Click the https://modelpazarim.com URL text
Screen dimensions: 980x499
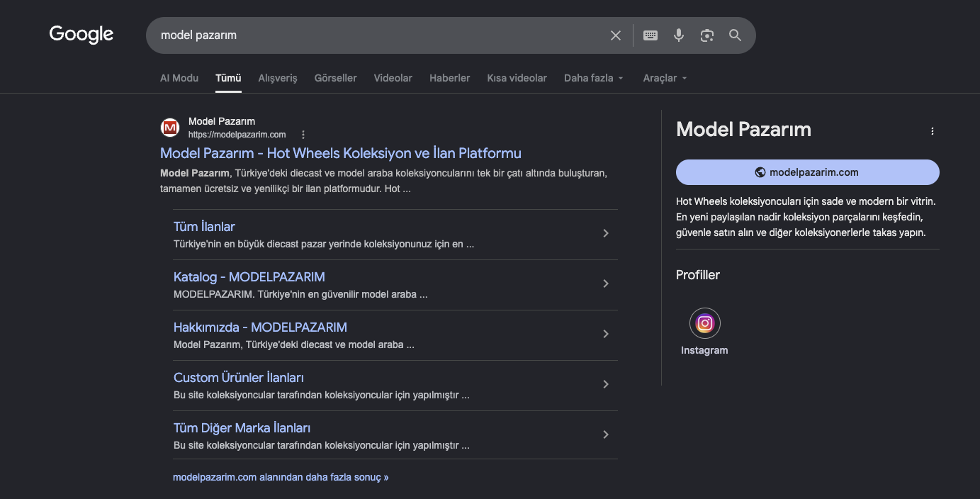[237, 135]
